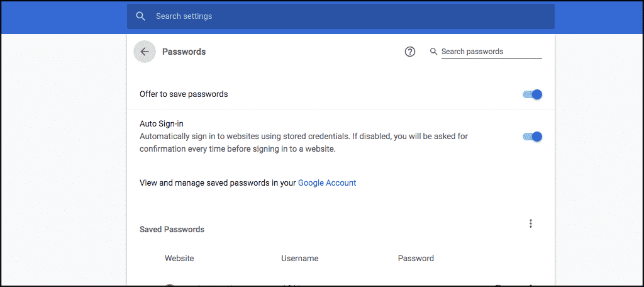The image size is (644, 287).
Task: Click the View and manage saved passwords text
Action: 217,183
